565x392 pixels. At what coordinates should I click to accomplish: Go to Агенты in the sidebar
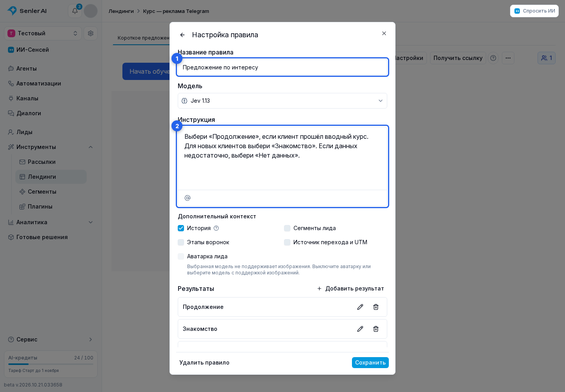51,69
